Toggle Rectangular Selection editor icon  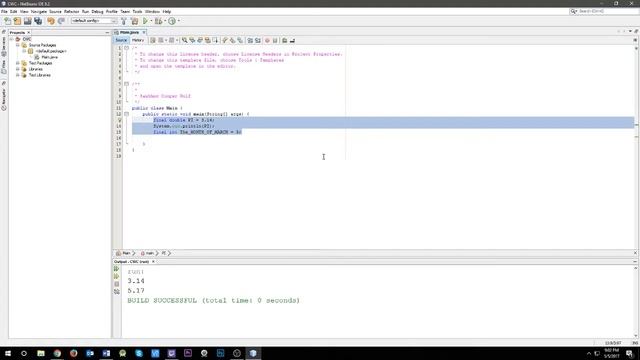coord(216,40)
